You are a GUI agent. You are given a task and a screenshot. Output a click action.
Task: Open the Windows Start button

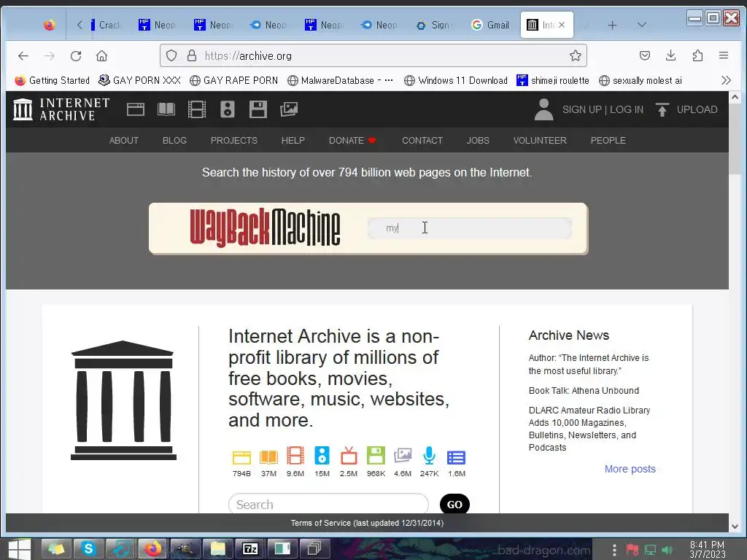pos(19,549)
